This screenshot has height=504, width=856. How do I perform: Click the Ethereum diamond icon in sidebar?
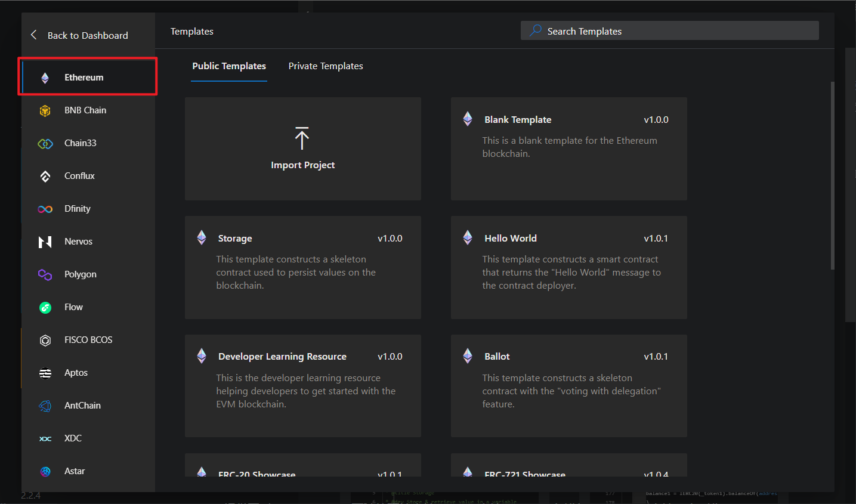click(x=45, y=78)
